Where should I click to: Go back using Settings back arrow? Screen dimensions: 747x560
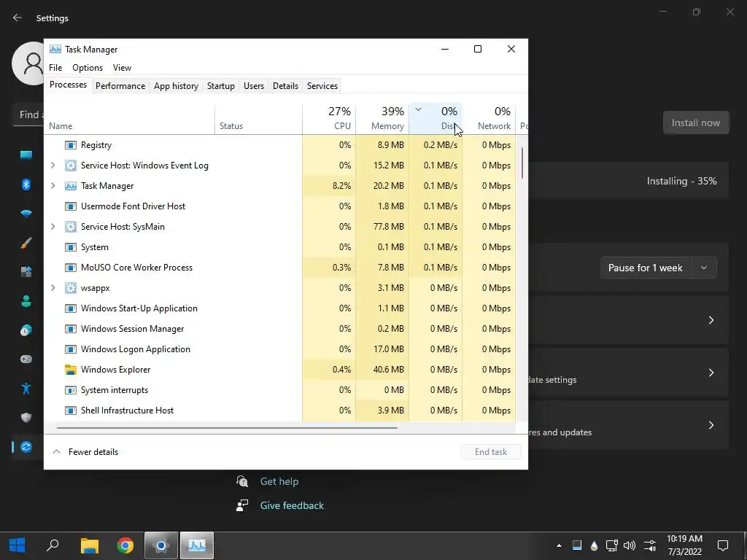coord(18,18)
